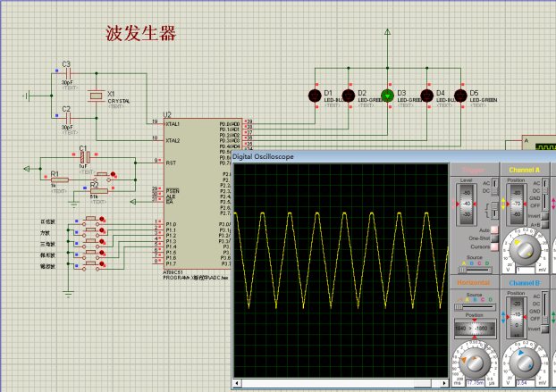556x392 pixels.
Task: Select resistor R1 in the schematic
Action: 60,179
